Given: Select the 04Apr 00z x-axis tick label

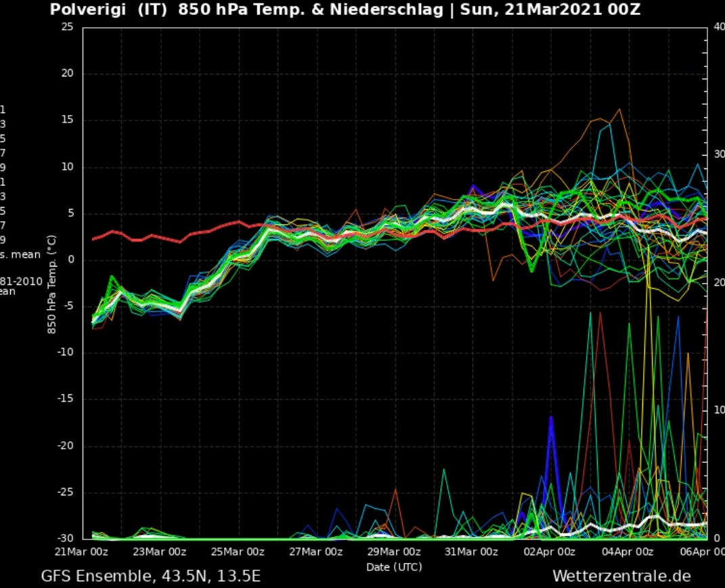Looking at the screenshot, I should point(628,551).
